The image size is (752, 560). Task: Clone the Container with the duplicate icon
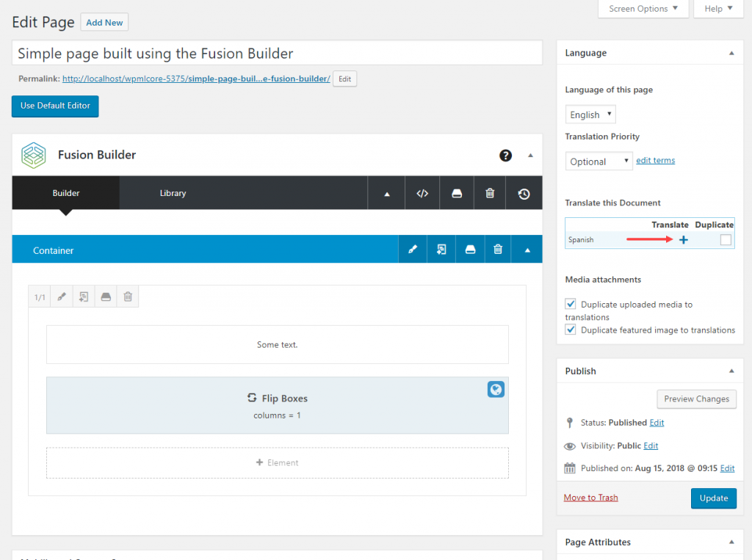point(441,250)
